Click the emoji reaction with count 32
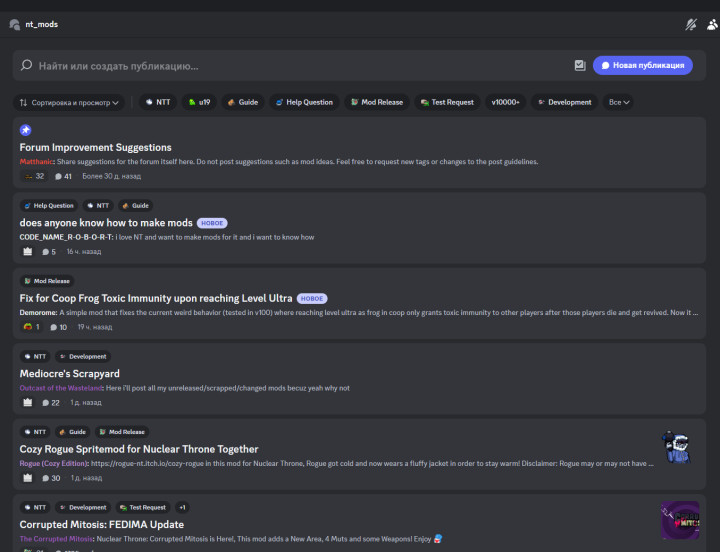Screen dimensions: 720x552 [33, 176]
